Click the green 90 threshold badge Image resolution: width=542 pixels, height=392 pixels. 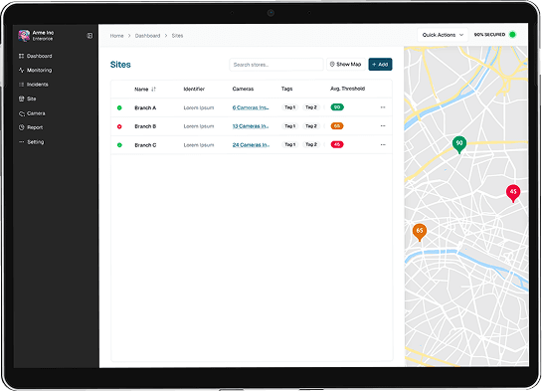[x=337, y=107]
